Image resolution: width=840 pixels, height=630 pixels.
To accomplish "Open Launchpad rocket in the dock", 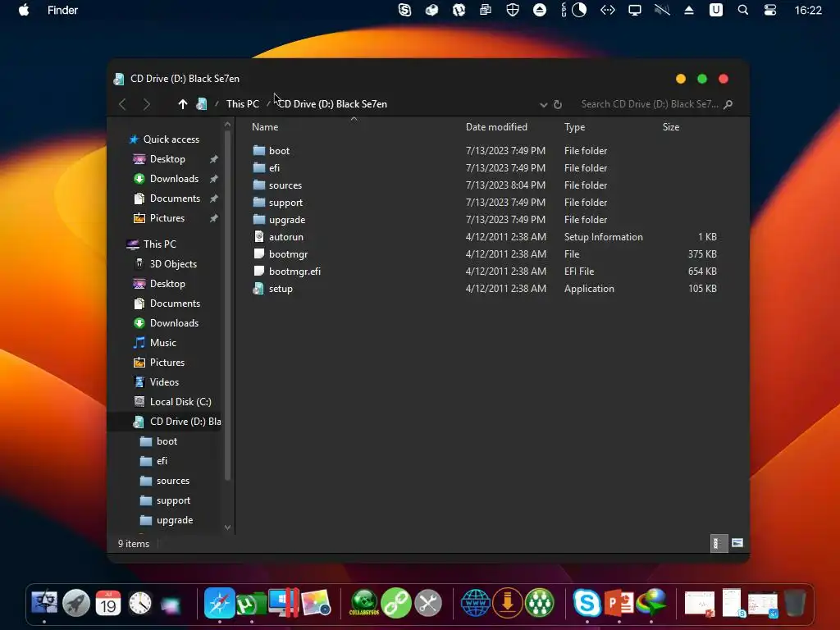I will coord(76,605).
